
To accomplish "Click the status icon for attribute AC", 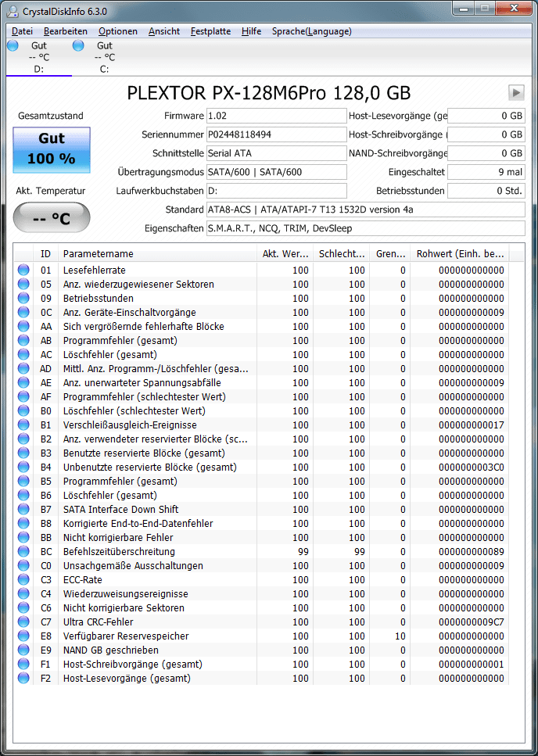I will click(23, 354).
